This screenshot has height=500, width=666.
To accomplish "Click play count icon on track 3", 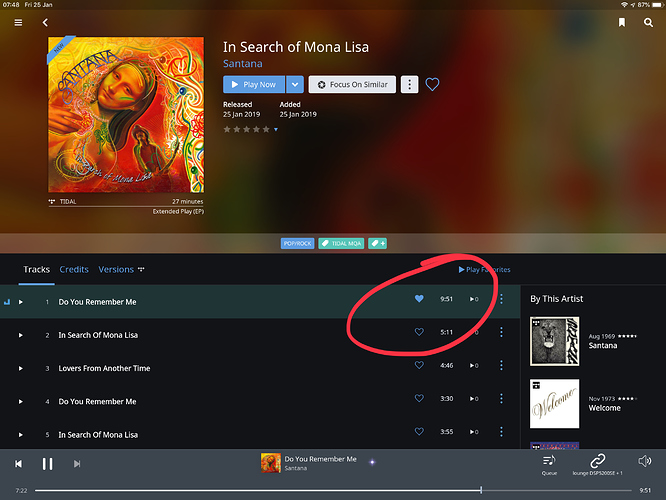I will point(474,365).
